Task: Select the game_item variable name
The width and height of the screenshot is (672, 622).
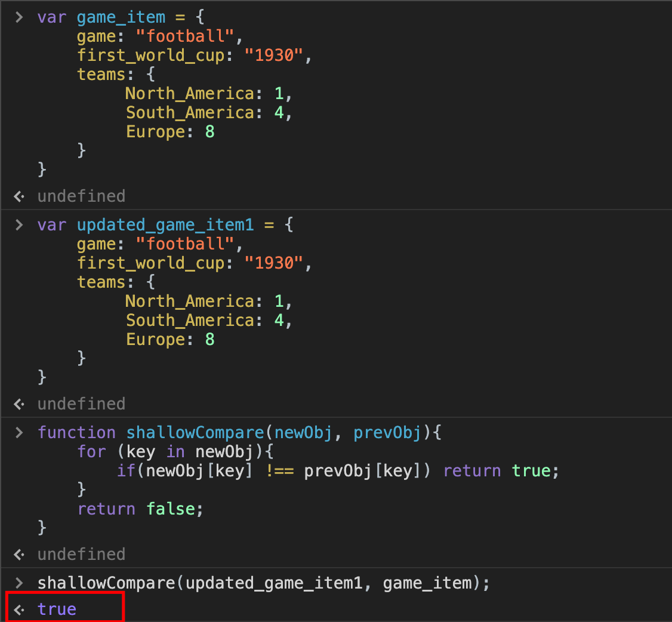Action: (x=121, y=17)
